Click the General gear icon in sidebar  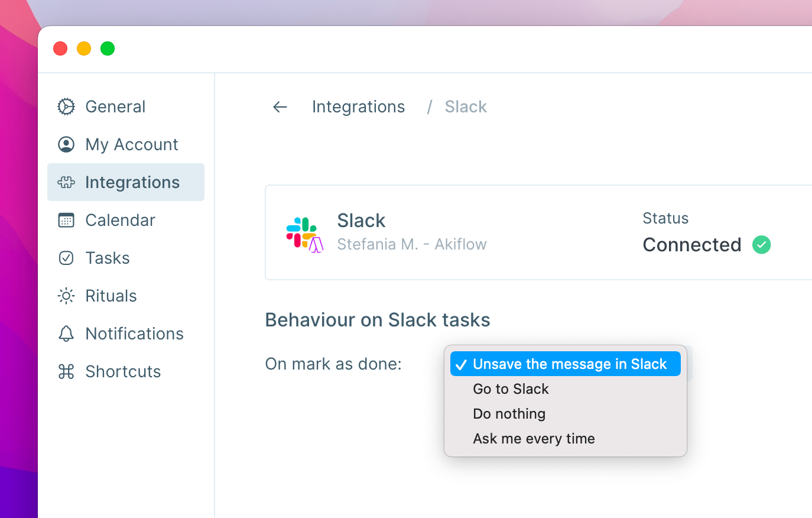coord(66,106)
